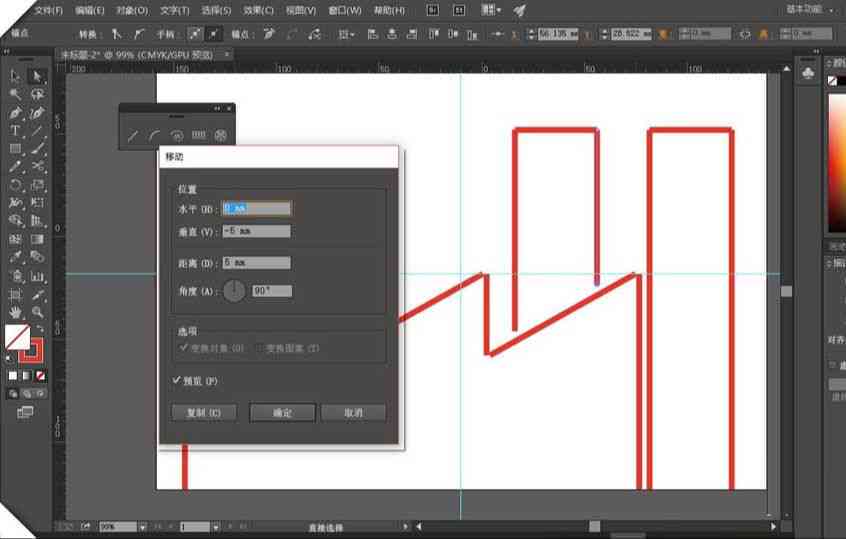The height and width of the screenshot is (539, 846).
Task: Click the angle dial in Move dialog
Action: click(x=234, y=291)
